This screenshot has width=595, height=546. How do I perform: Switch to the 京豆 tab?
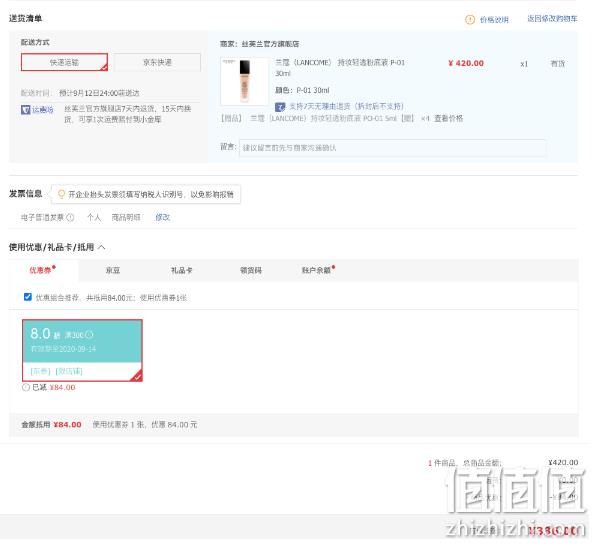pos(113,271)
